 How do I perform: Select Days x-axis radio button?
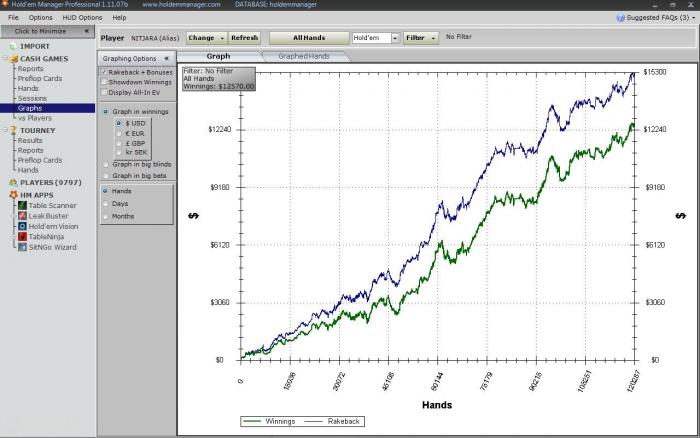(105, 204)
